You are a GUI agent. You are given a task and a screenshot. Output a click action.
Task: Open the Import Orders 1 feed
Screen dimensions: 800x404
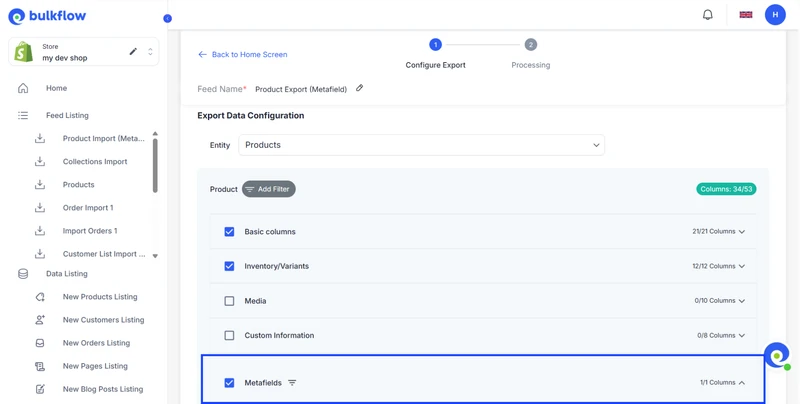(90, 231)
